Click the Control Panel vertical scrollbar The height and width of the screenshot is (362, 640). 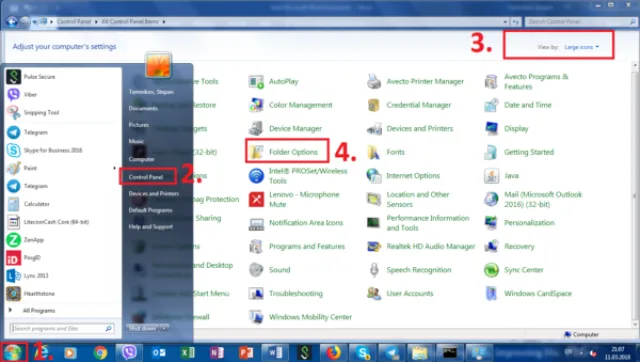click(635, 196)
